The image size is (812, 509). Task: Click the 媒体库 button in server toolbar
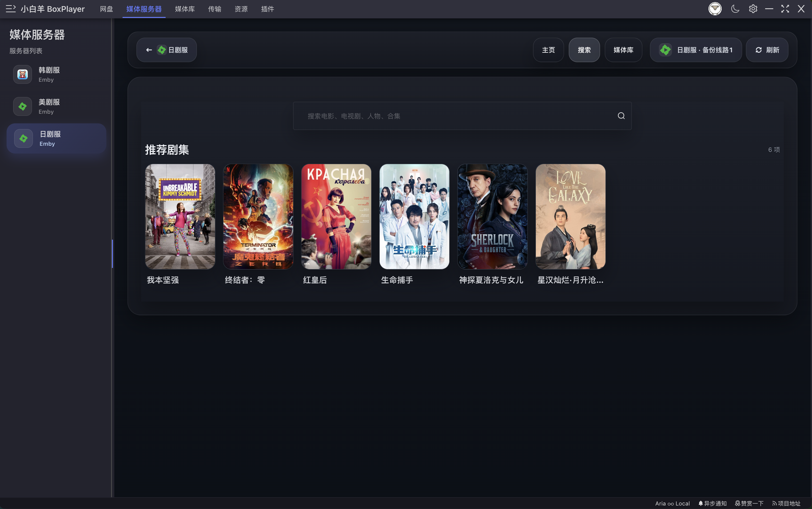point(623,50)
